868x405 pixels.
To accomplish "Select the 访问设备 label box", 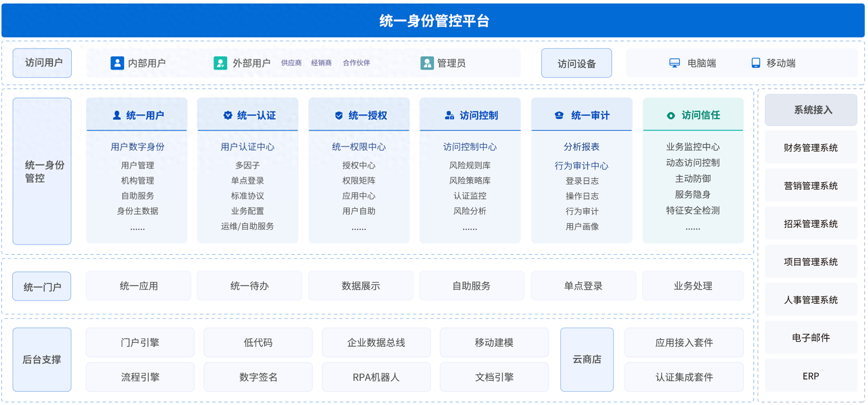I will pos(576,63).
